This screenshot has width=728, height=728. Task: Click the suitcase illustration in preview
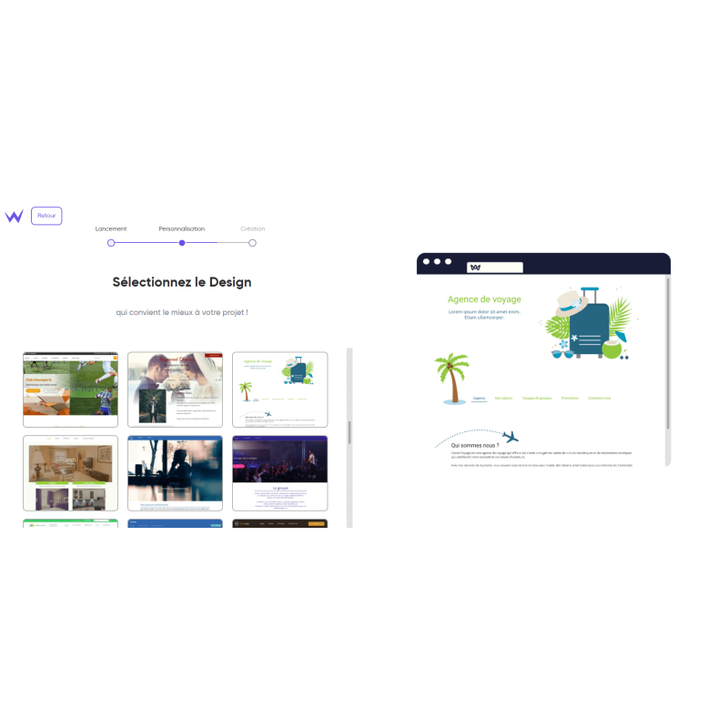(588, 325)
